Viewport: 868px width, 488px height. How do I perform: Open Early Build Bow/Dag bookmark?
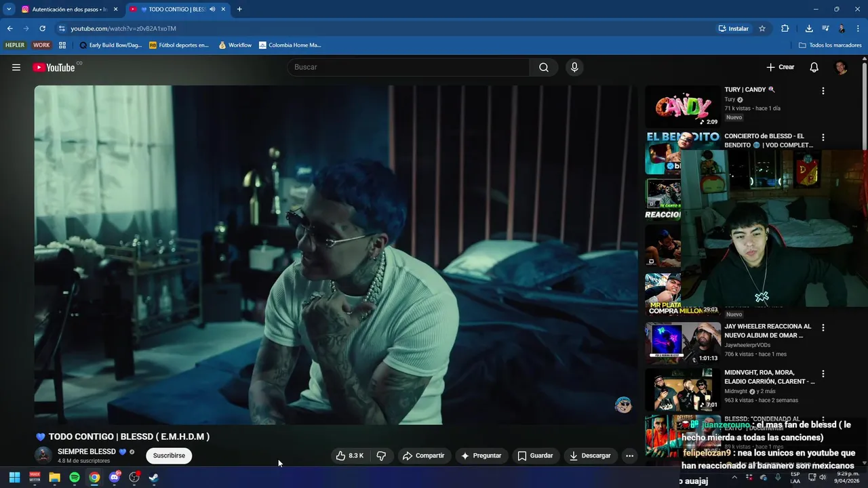tap(111, 45)
